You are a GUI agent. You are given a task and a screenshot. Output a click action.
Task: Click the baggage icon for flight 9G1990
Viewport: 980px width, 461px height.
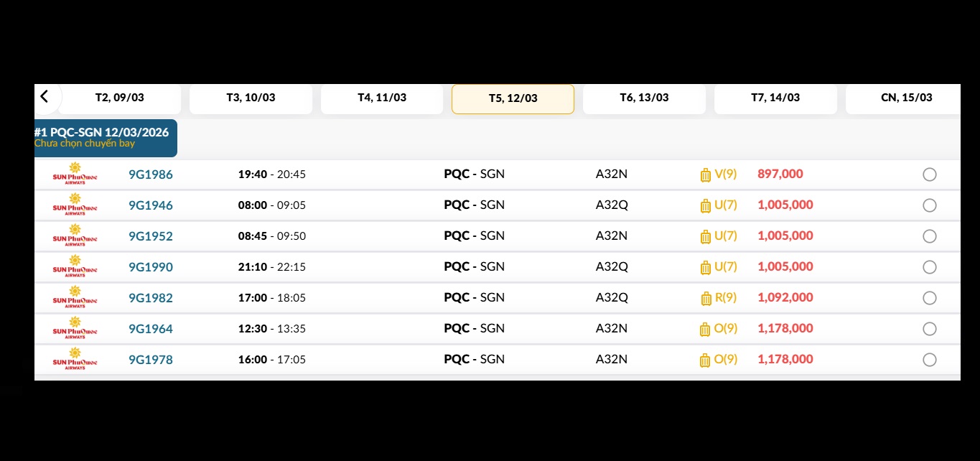tap(705, 267)
